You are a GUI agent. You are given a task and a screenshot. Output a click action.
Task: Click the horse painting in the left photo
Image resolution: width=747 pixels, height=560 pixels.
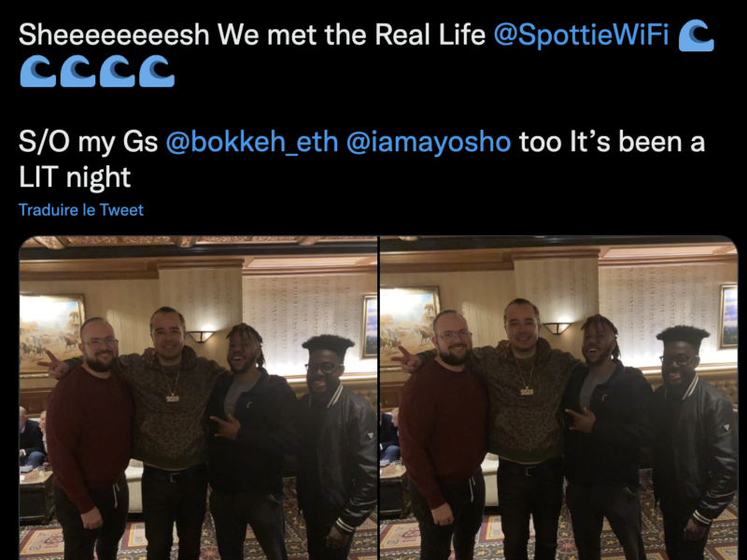click(51, 333)
